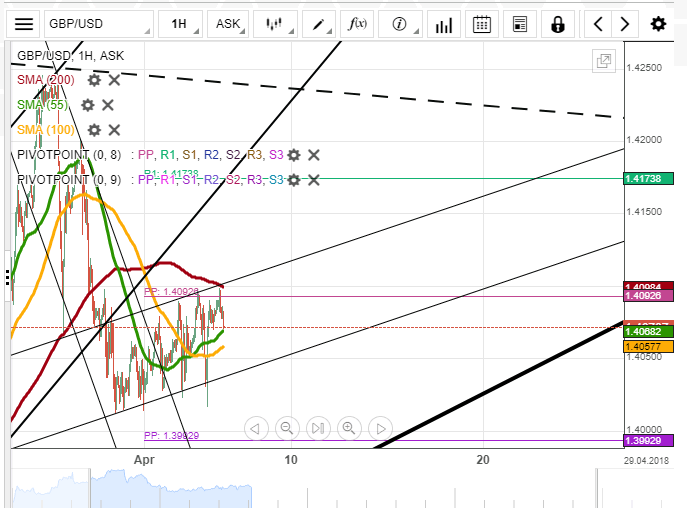Screen dimensions: 687x511
Task: Open the GBP/USD instrument selector
Action: 99,24
